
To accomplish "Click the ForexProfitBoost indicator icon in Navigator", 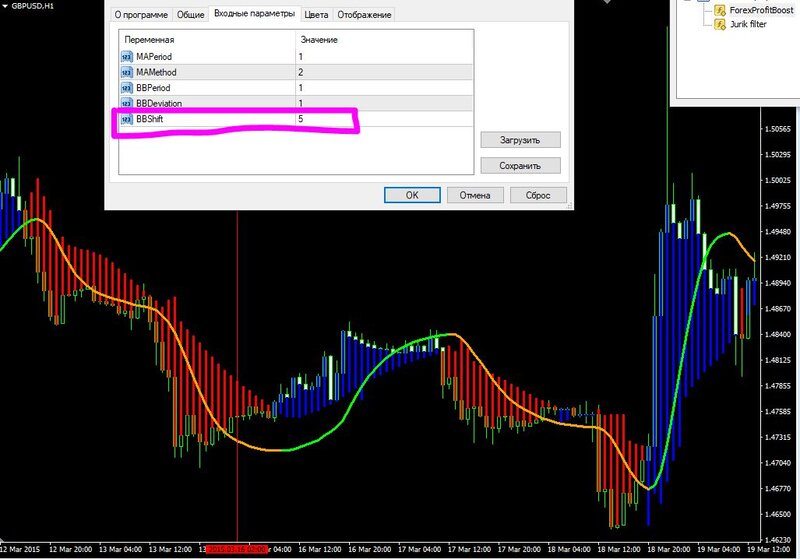I will coord(719,10).
